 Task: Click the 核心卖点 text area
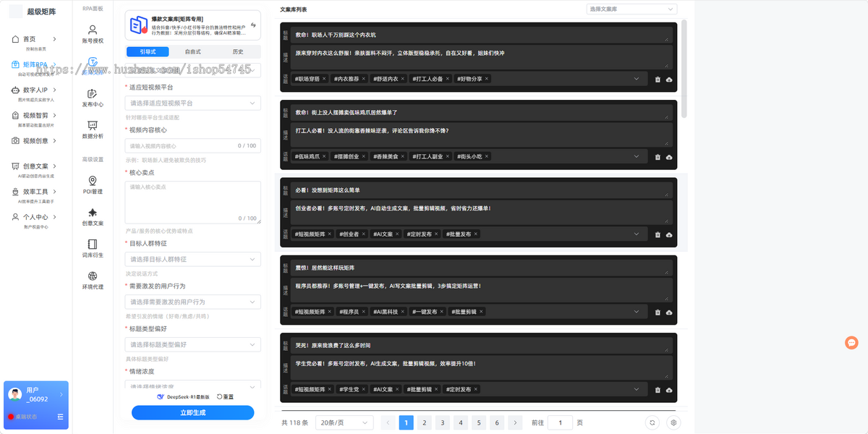click(x=193, y=202)
